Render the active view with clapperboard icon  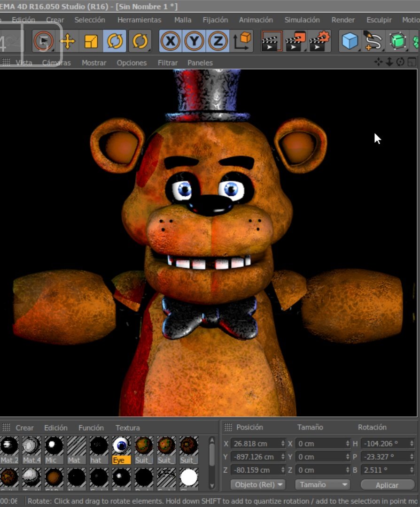[272, 41]
